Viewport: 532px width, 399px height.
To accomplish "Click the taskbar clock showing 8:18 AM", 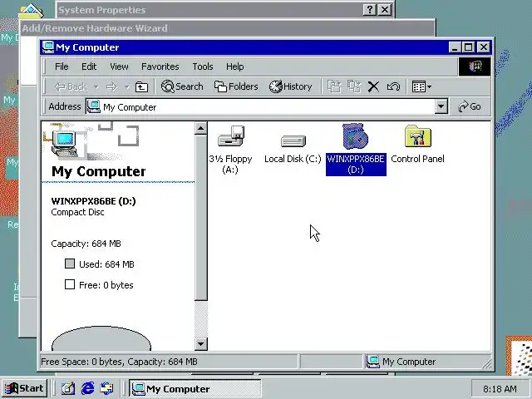I will (x=500, y=388).
